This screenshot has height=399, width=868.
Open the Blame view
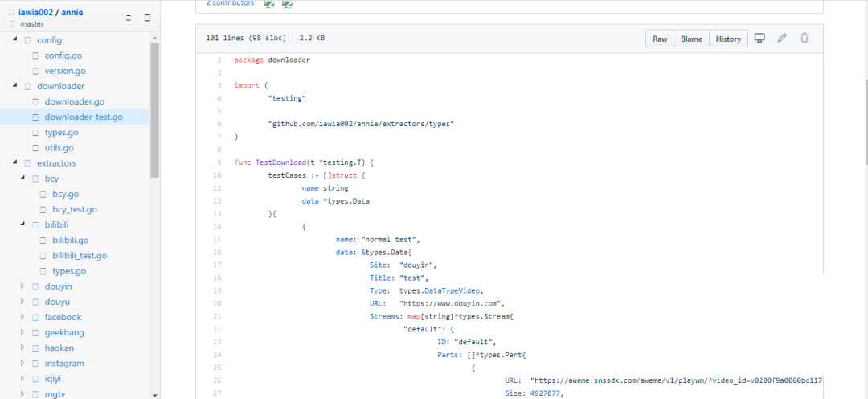[x=691, y=39]
